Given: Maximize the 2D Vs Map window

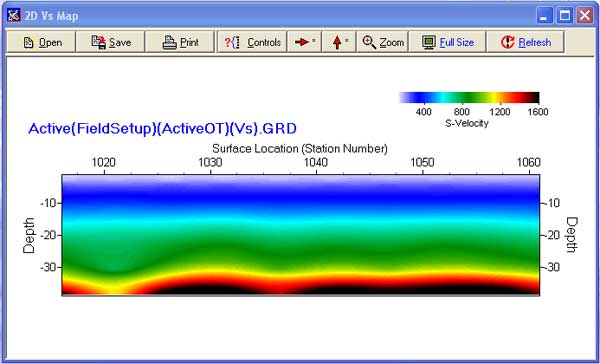Looking at the screenshot, I should pyautogui.click(x=564, y=16).
